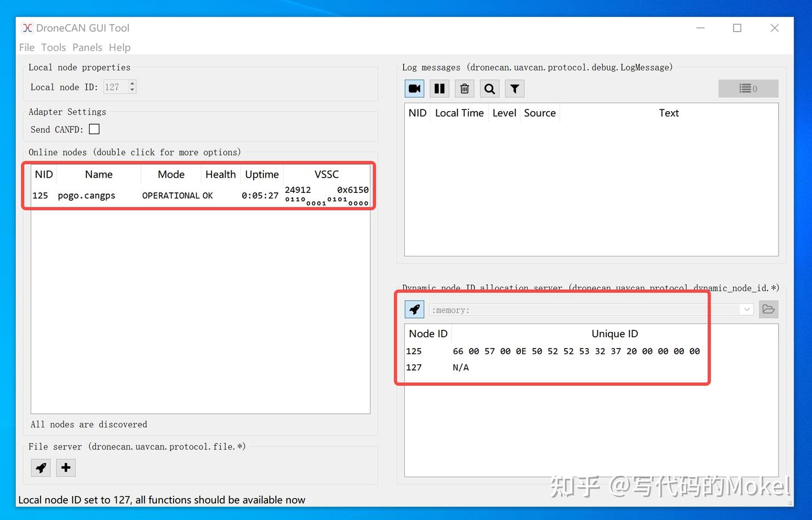Screen dimensions: 812x520
Task: Open the Tools menu
Action: pos(53,47)
